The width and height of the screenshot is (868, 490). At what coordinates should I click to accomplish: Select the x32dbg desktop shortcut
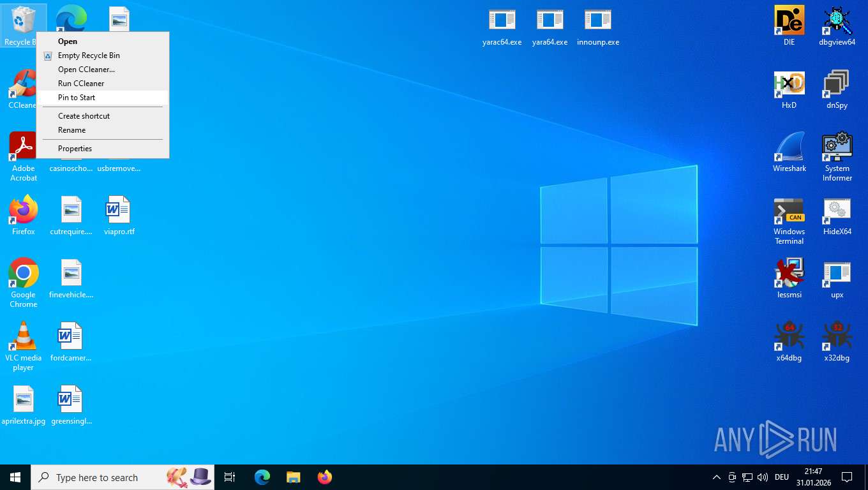coord(837,342)
